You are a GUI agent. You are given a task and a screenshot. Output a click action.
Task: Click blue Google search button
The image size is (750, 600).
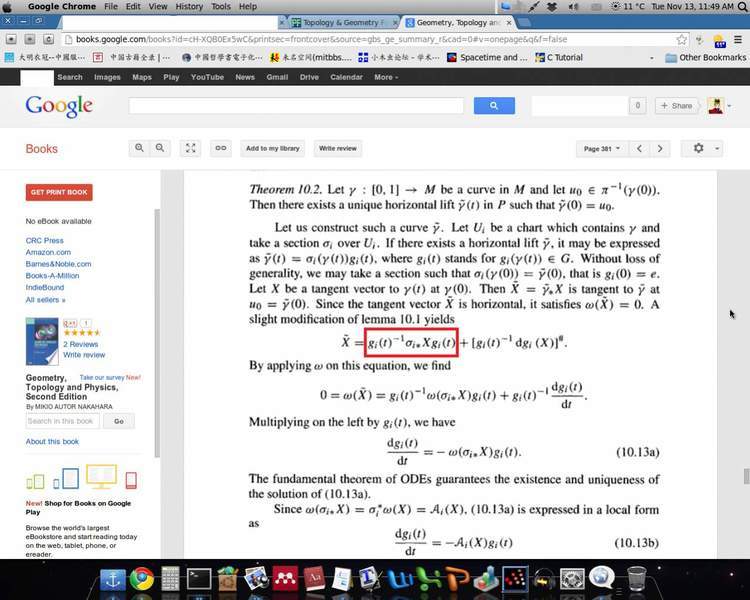tap(494, 106)
